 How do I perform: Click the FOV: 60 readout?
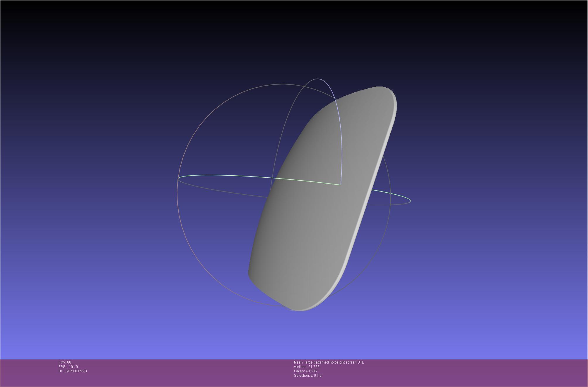point(65,362)
